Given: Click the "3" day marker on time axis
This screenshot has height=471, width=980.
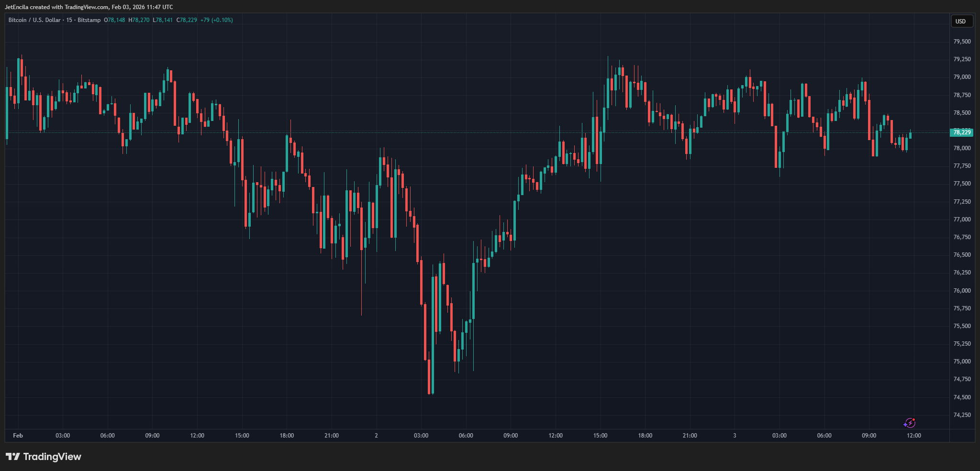Looking at the screenshot, I should tap(735, 436).
